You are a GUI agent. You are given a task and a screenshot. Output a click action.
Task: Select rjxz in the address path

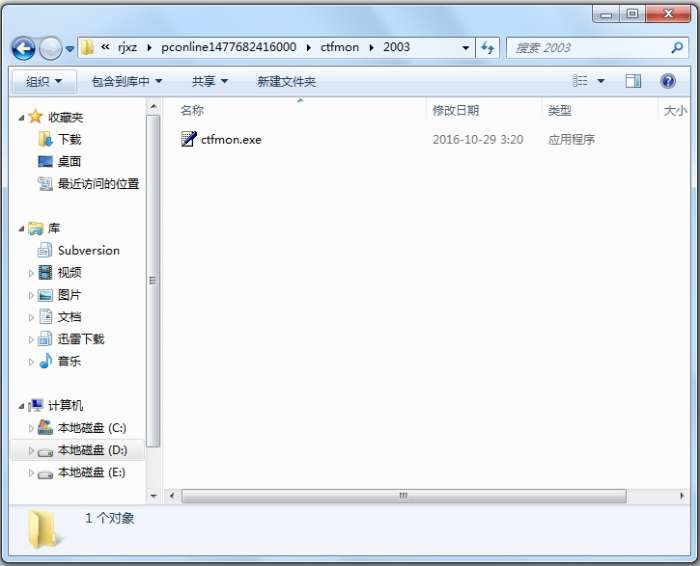pyautogui.click(x=128, y=47)
